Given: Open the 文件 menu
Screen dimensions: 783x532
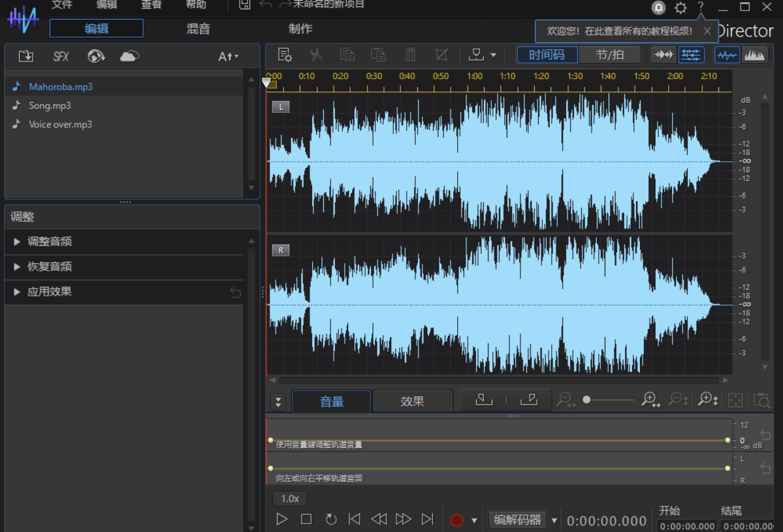Looking at the screenshot, I should (x=61, y=5).
